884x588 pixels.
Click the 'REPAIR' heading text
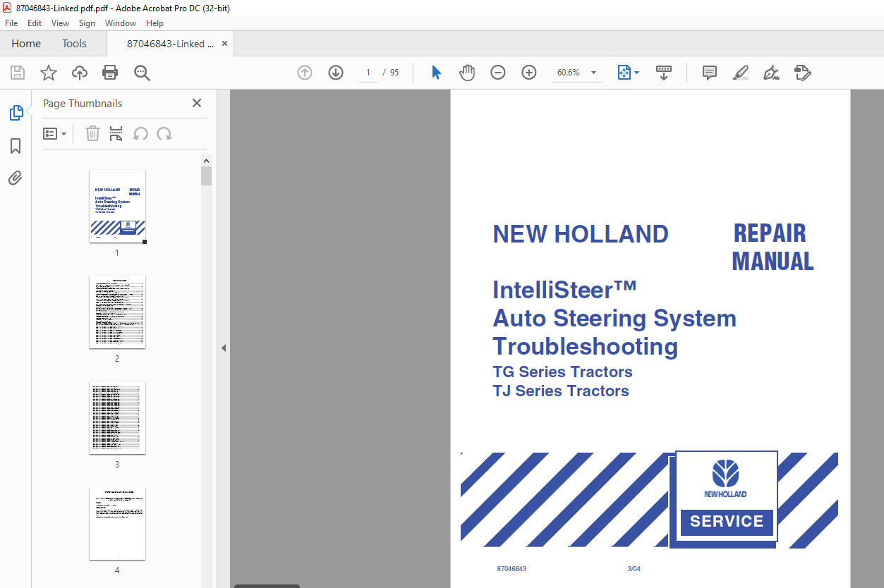tap(770, 233)
